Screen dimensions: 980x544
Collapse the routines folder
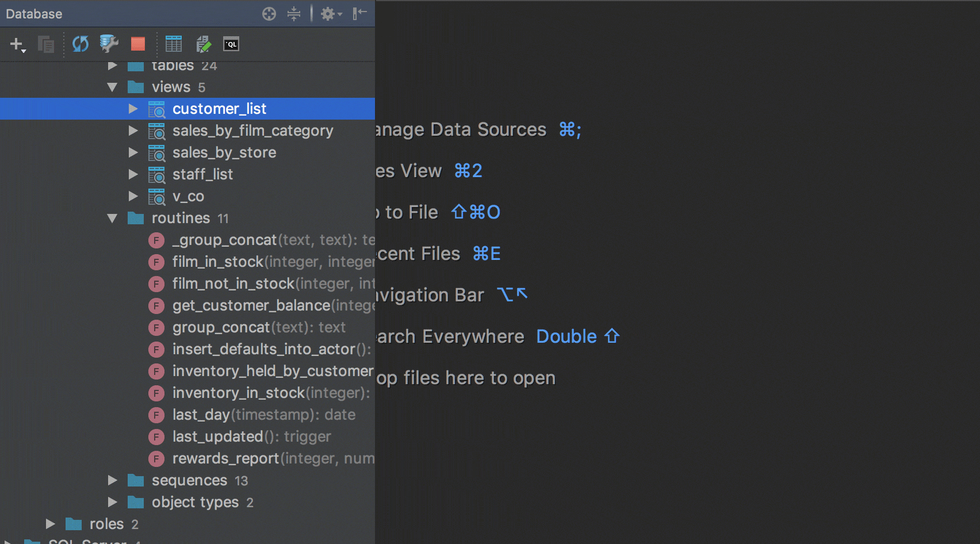[x=113, y=218]
